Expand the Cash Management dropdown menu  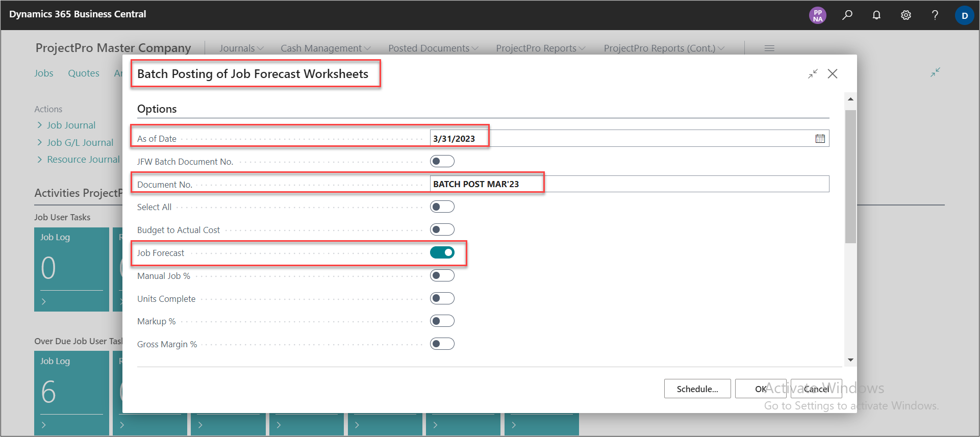(325, 48)
